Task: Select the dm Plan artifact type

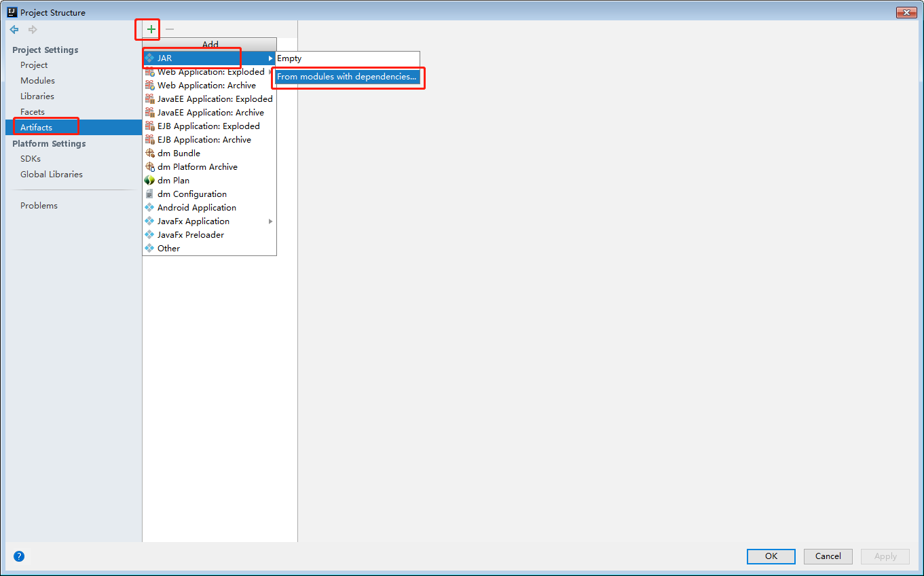Action: coord(173,180)
